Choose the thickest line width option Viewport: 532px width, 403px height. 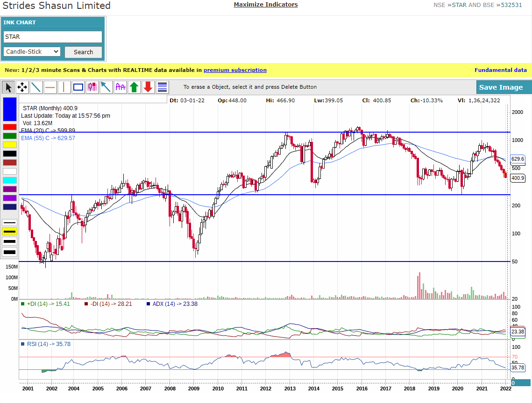click(x=10, y=252)
